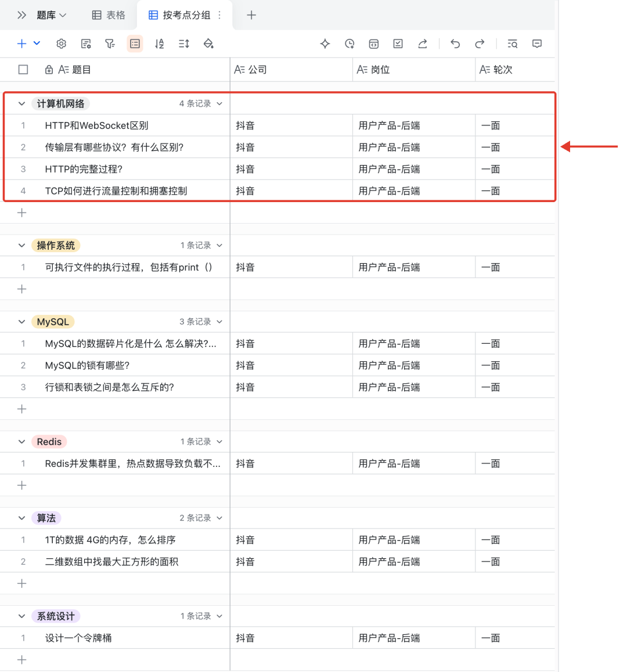Select the HTTP的完整过程 record
The width and height of the screenshot is (627, 672).
(84, 169)
